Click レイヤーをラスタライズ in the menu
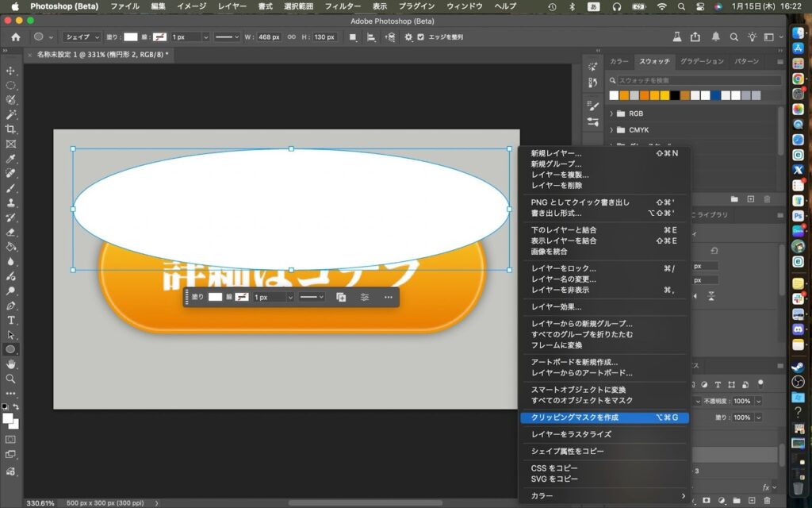This screenshot has height=508, width=812. coord(571,434)
